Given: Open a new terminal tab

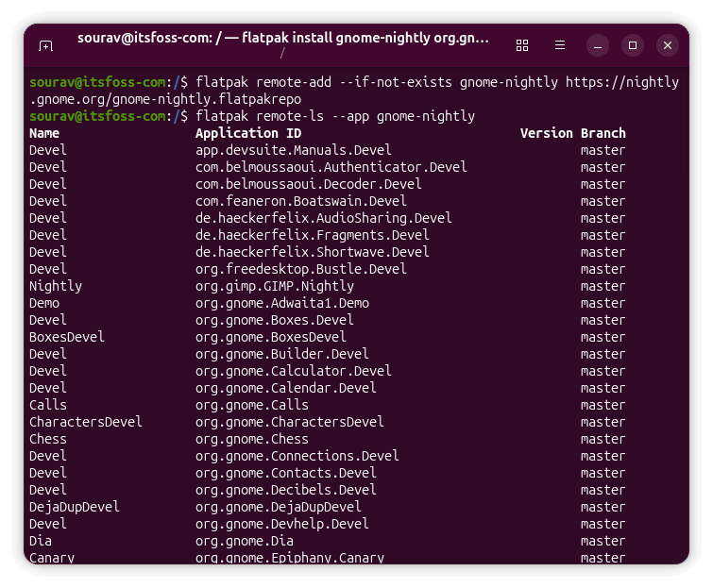Looking at the screenshot, I should point(46,45).
